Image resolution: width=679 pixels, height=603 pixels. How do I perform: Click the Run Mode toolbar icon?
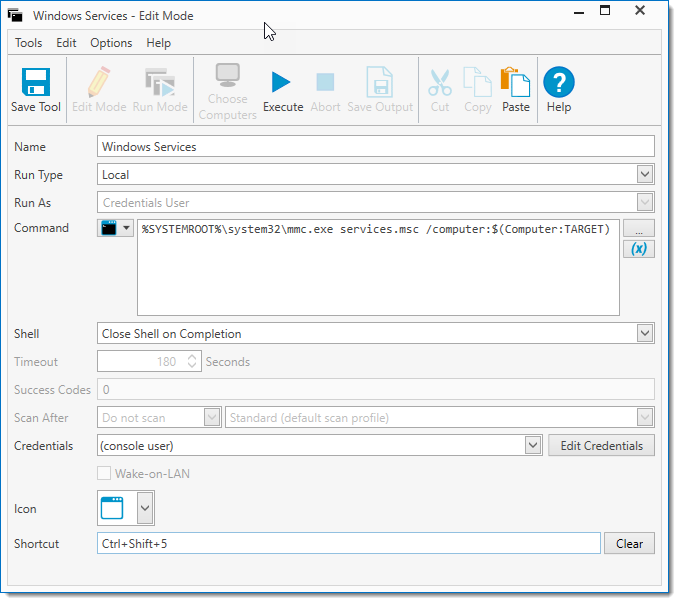tap(159, 83)
